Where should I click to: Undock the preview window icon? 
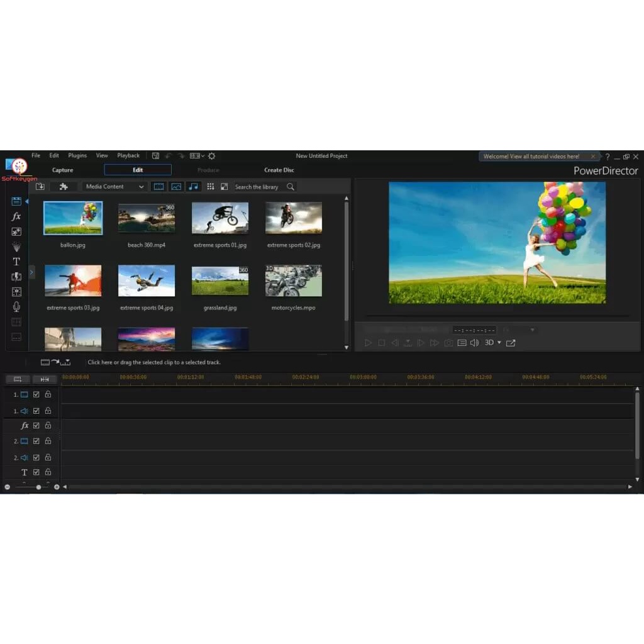[x=511, y=343]
